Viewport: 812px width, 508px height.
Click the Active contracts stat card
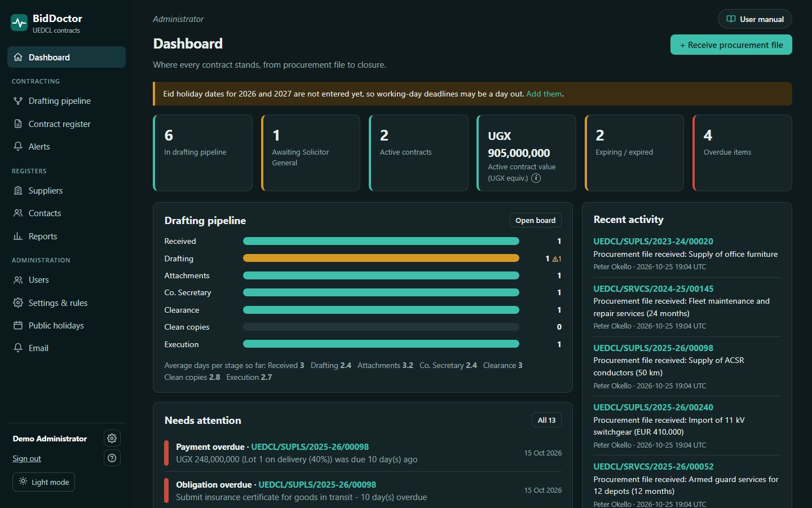coord(418,153)
